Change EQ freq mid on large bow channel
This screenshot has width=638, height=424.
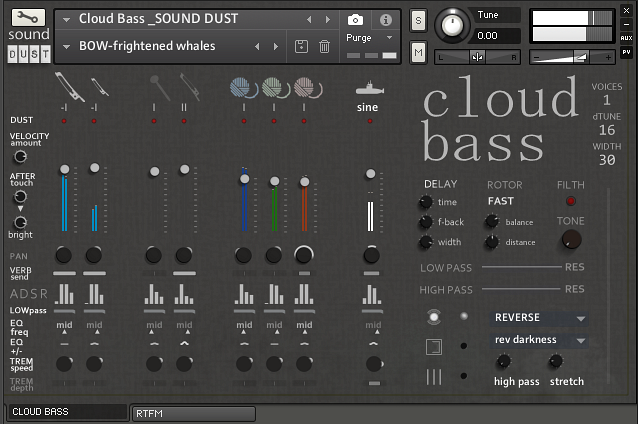pyautogui.click(x=64, y=325)
